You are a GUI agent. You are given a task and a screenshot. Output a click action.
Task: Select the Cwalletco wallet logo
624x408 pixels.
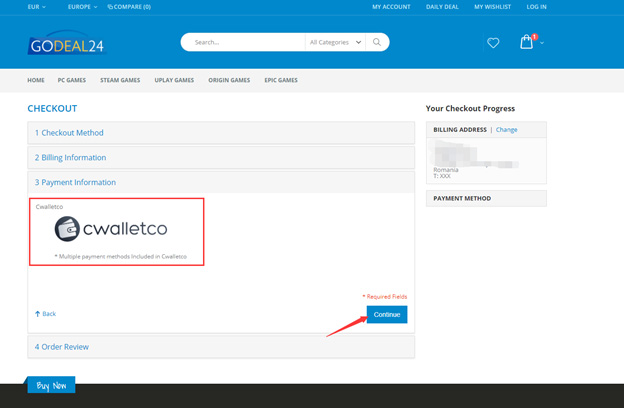click(67, 229)
